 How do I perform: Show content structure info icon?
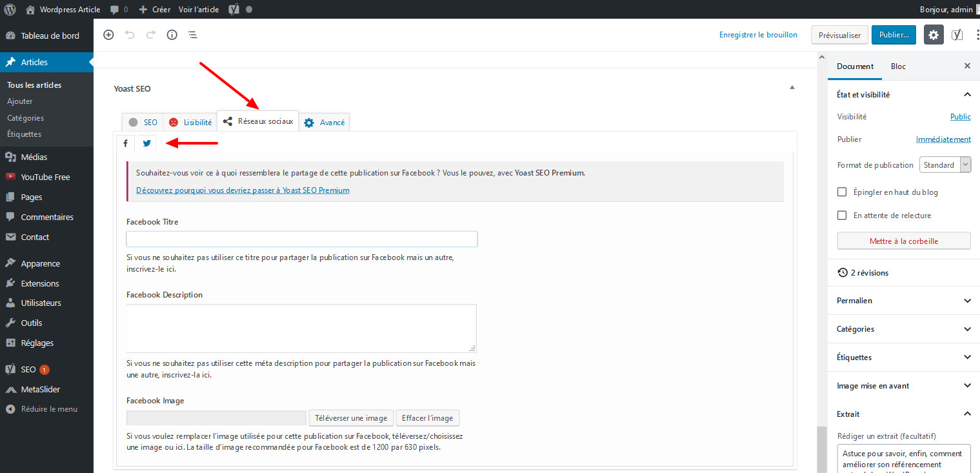pos(172,35)
